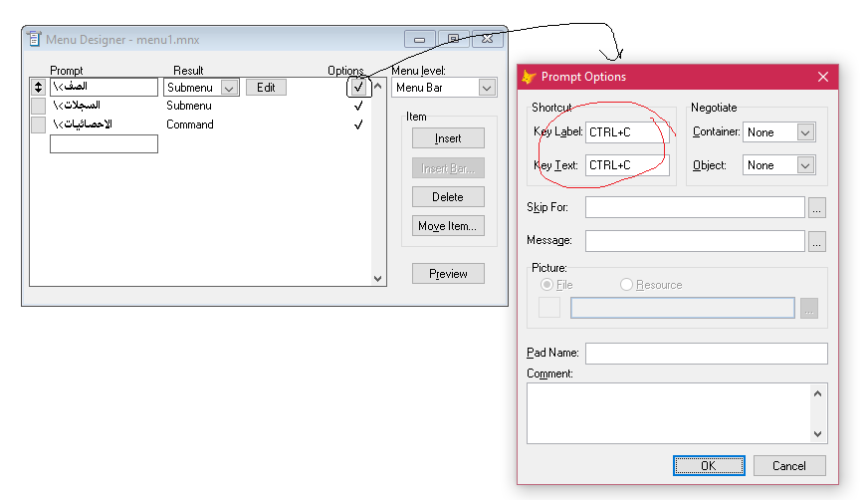Screen dimensions: 868x500
Task: Click the picture preview thumbnail box
Action: pyautogui.click(x=549, y=308)
